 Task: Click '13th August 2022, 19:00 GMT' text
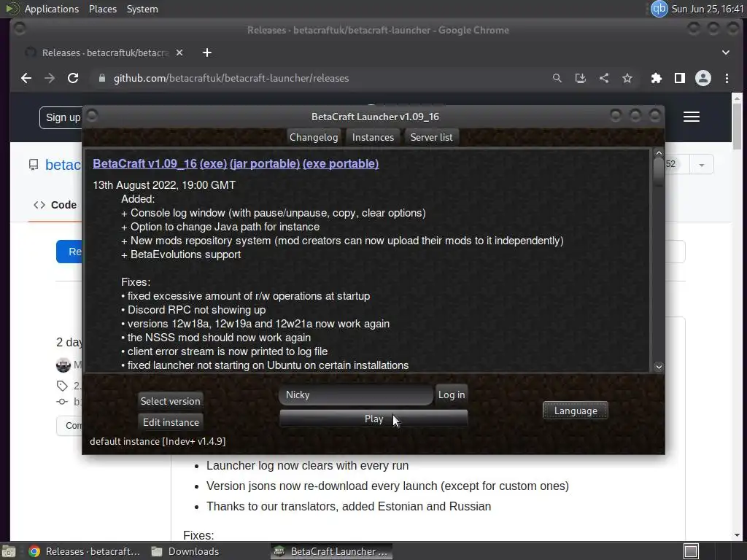[x=164, y=185]
